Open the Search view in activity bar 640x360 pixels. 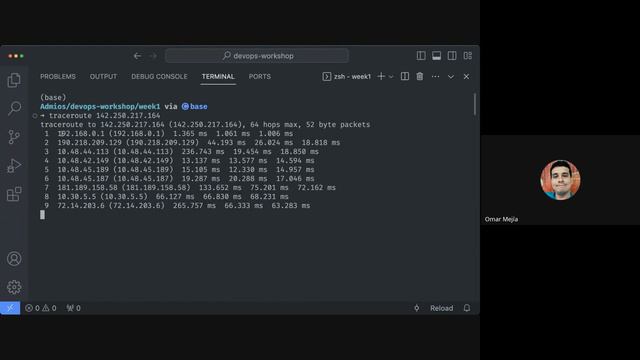14,108
